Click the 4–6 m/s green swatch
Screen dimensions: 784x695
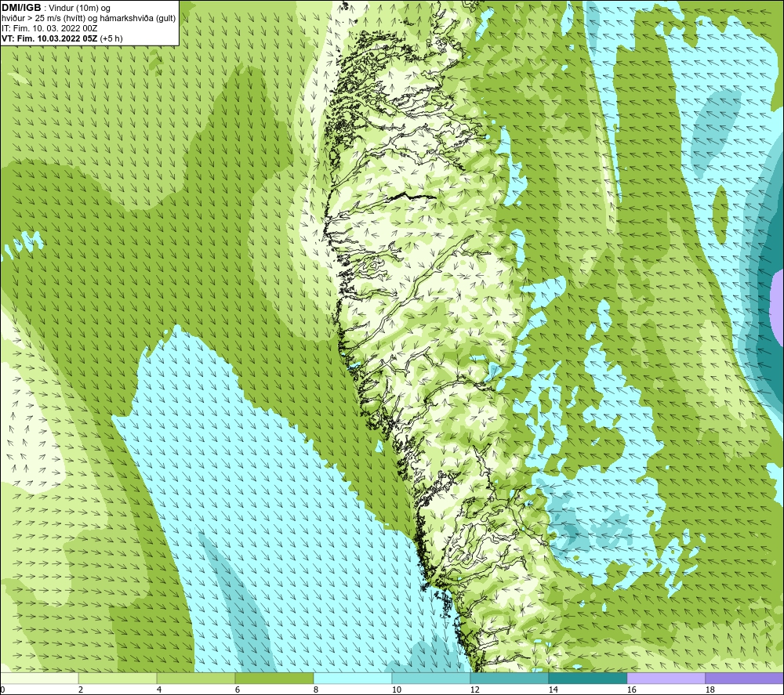pos(196,678)
